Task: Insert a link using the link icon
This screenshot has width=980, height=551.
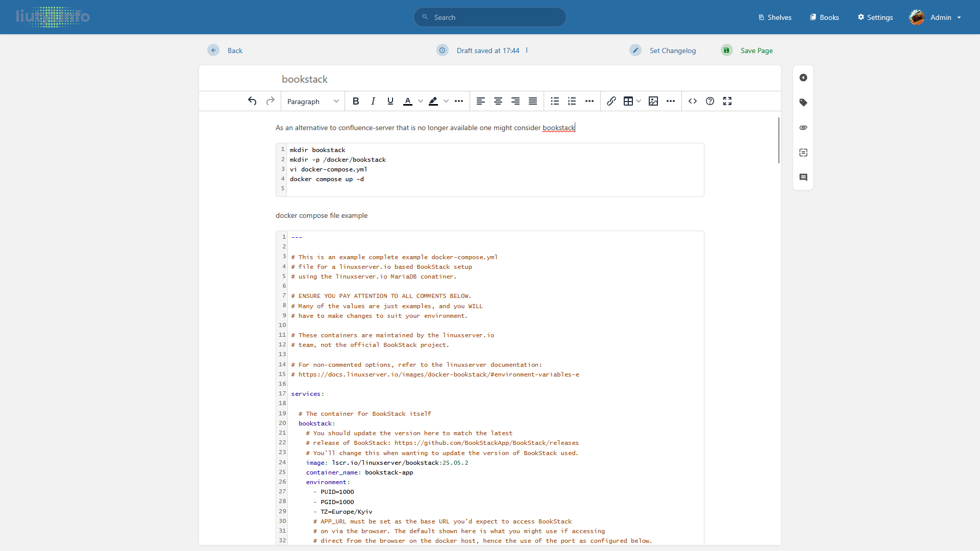Action: coord(611,101)
